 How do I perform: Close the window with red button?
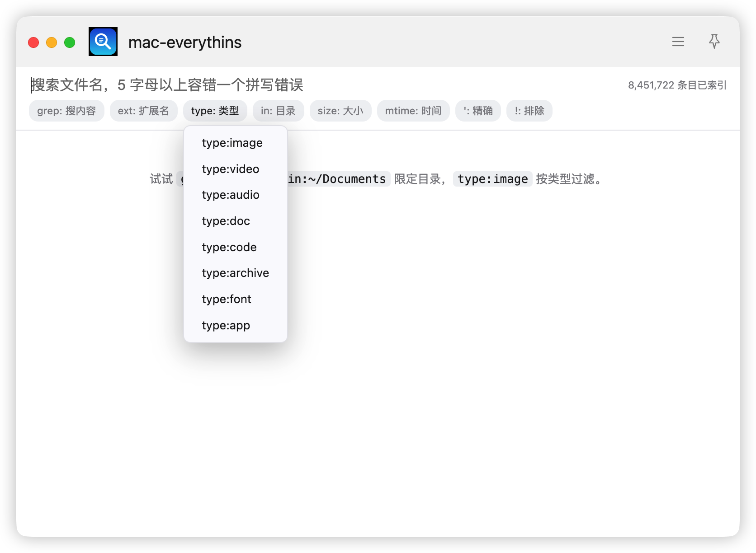(x=33, y=42)
